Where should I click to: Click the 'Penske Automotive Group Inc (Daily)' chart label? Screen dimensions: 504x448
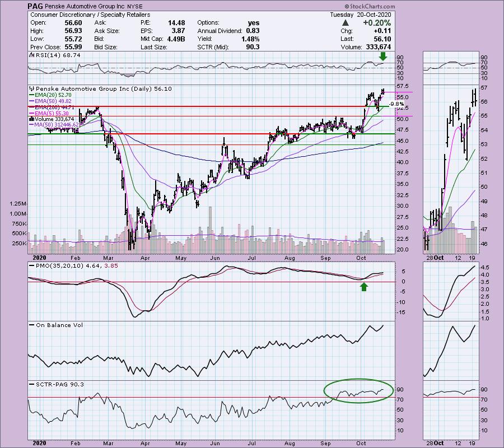(94, 89)
